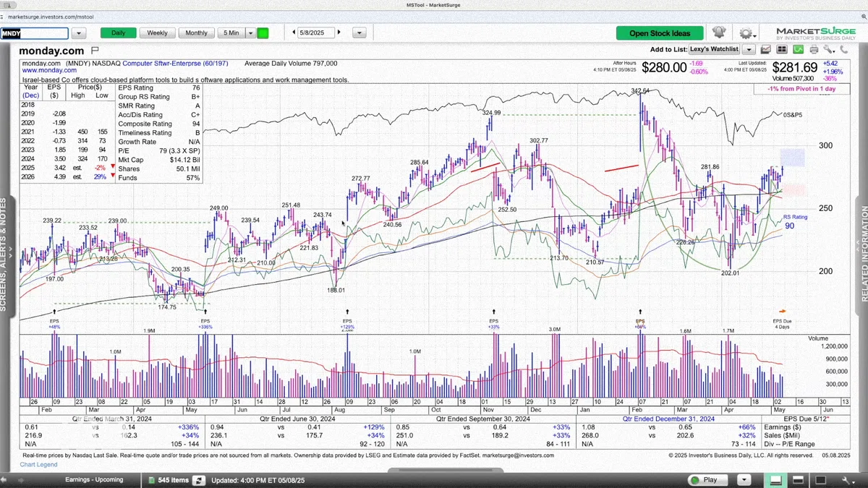Click the 5/8/2025 date field
The image size is (868, 488).
[x=317, y=33]
